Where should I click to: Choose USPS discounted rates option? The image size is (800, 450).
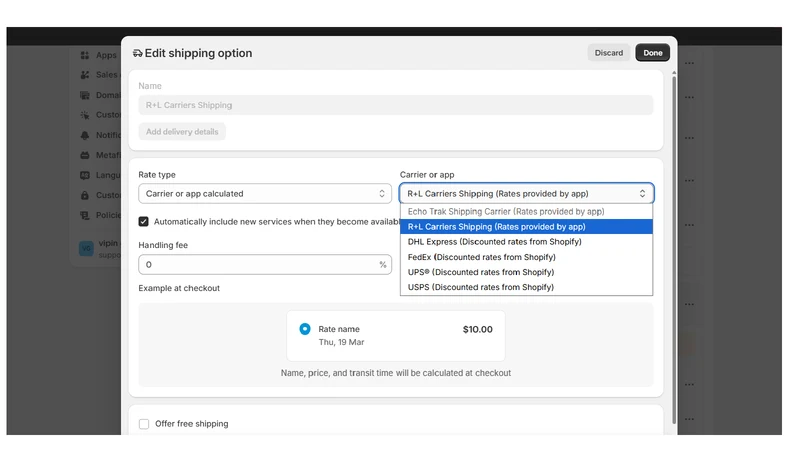pyautogui.click(x=526, y=287)
